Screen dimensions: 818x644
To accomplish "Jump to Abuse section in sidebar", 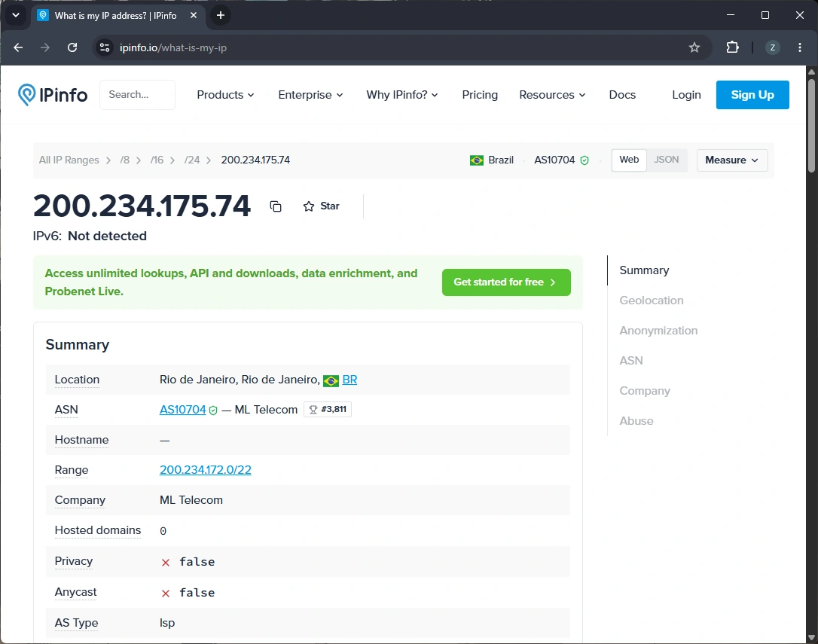I will [636, 420].
